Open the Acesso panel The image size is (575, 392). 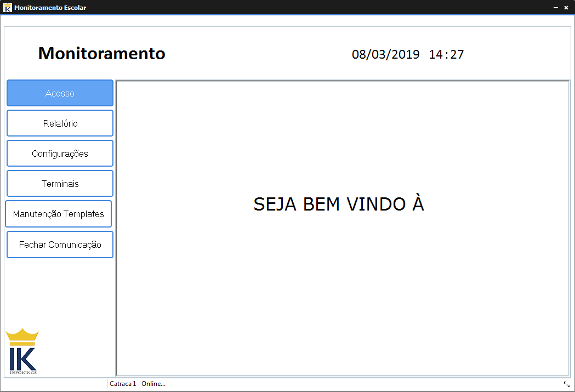point(59,93)
